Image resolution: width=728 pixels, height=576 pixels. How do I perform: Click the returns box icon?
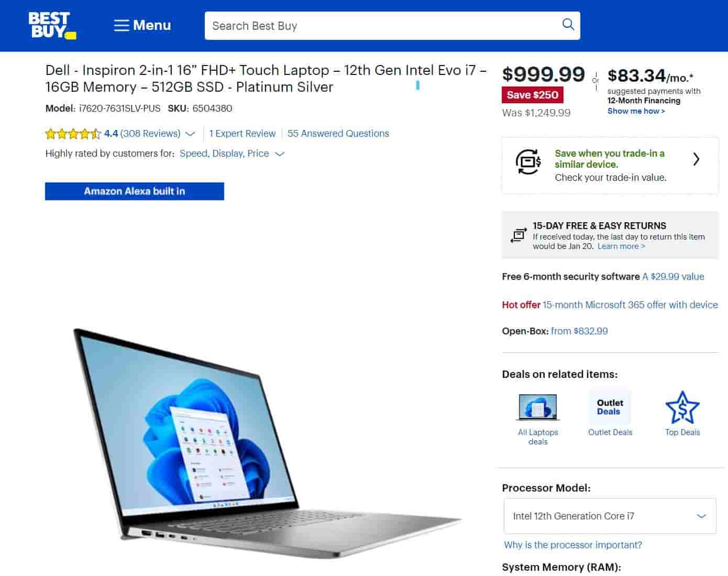click(x=519, y=235)
